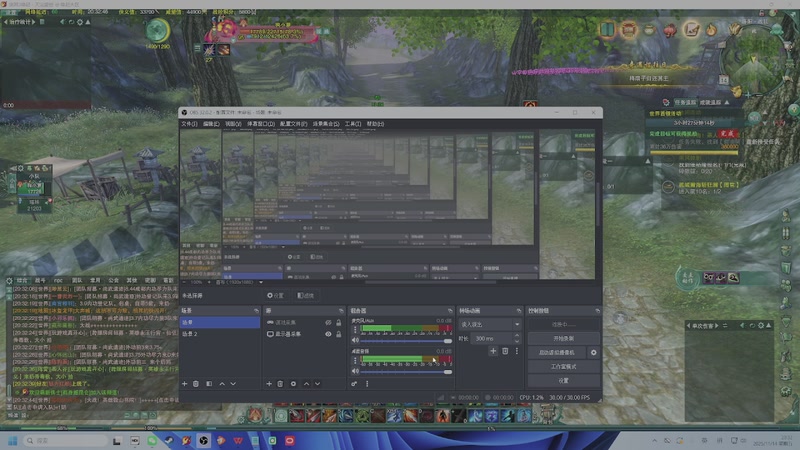Add a new scene with plus icon
Screen dimensions: 800x450
pos(185,384)
